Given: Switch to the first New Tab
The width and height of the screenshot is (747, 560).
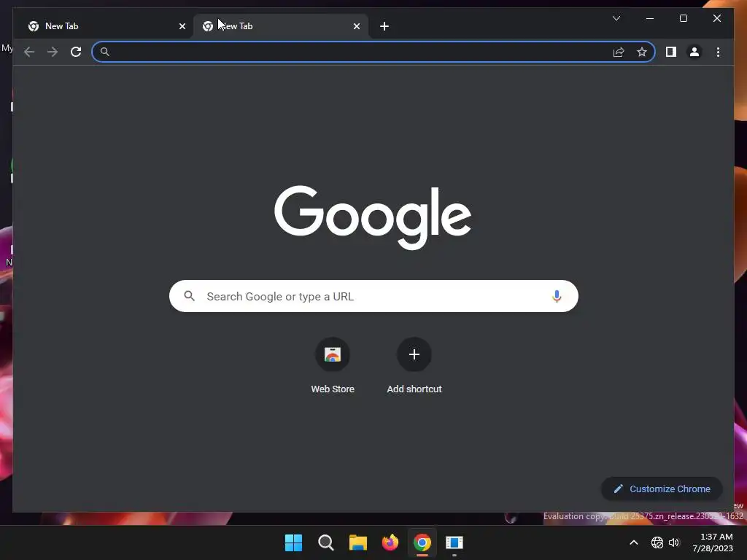Looking at the screenshot, I should (x=102, y=26).
